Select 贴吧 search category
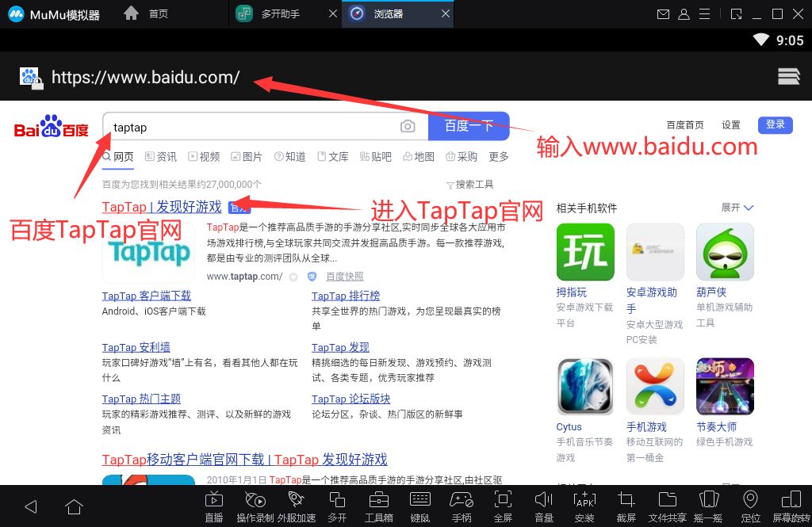Screen dimensions: 812x527 coord(376,156)
